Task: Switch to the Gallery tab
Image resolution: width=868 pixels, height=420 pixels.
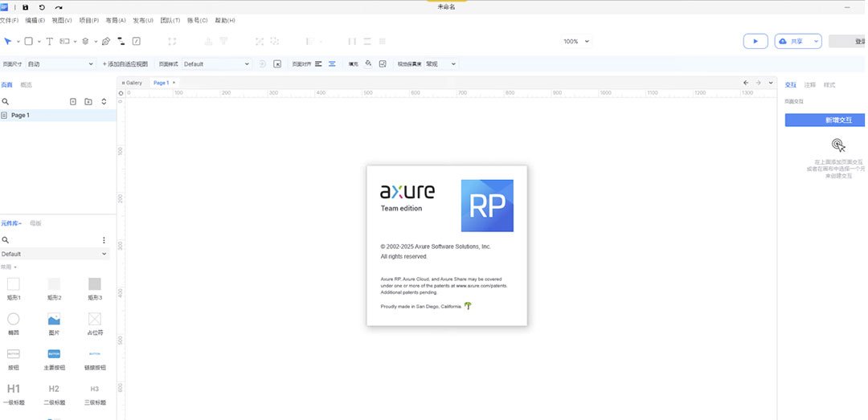Action: coord(132,83)
